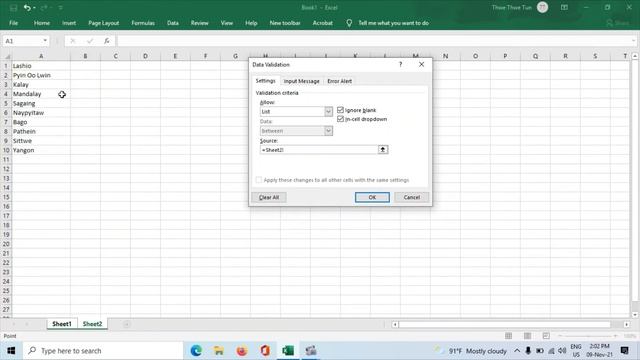Toggle Apply these changes to all other cells checkbox
This screenshot has width=640, height=360.
tap(259, 180)
